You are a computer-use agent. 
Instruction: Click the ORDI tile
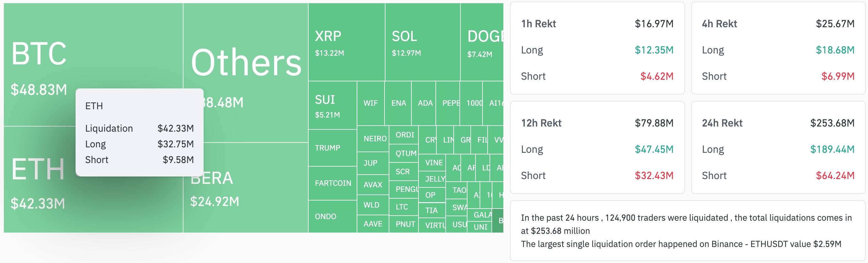click(404, 135)
